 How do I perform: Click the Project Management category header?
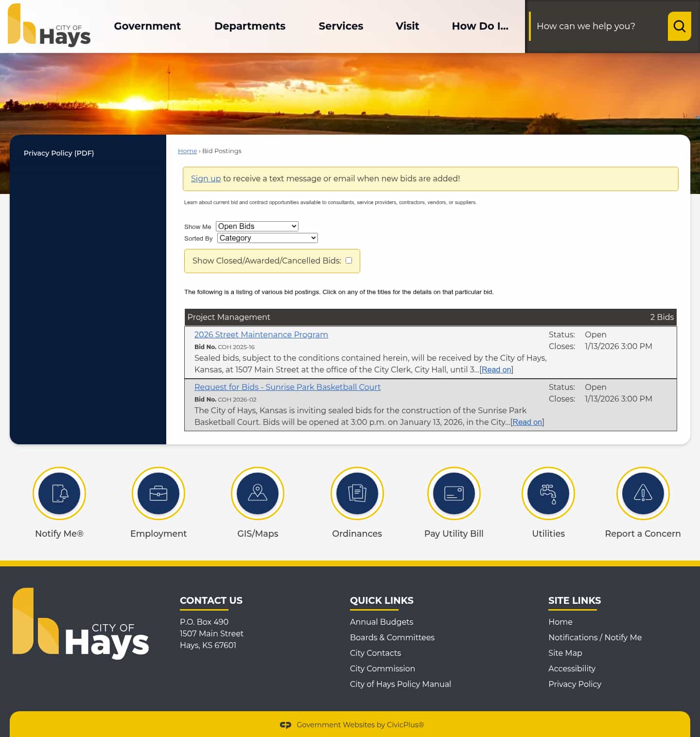pyautogui.click(x=431, y=317)
